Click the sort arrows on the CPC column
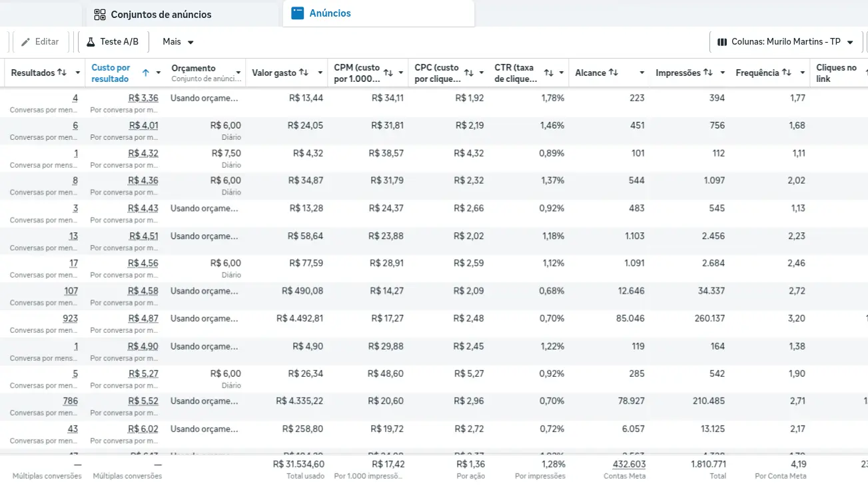 (x=468, y=73)
